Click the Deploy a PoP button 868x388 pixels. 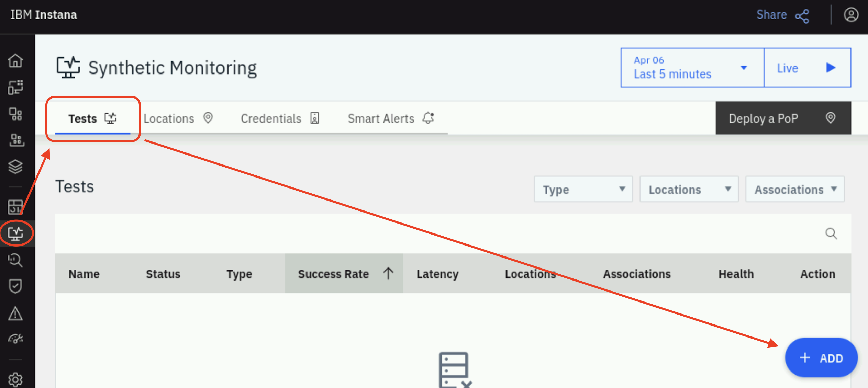(783, 118)
